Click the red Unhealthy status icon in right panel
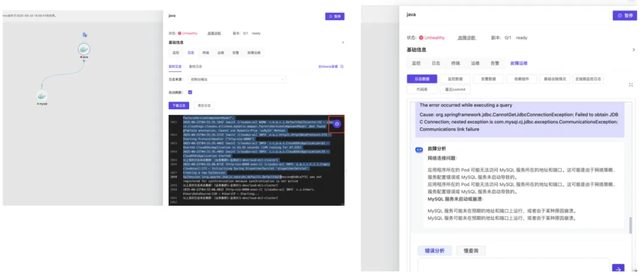The width and height of the screenshot is (644, 276). pyautogui.click(x=421, y=38)
